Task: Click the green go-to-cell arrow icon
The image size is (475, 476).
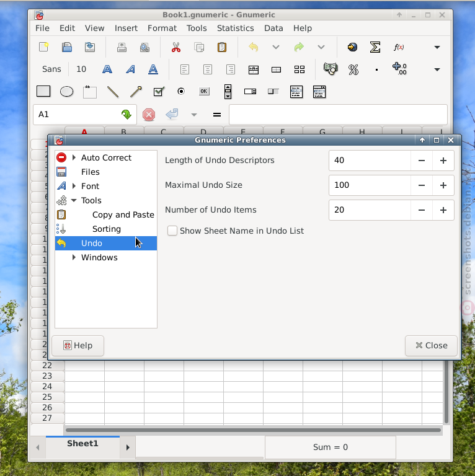Action: tap(127, 115)
